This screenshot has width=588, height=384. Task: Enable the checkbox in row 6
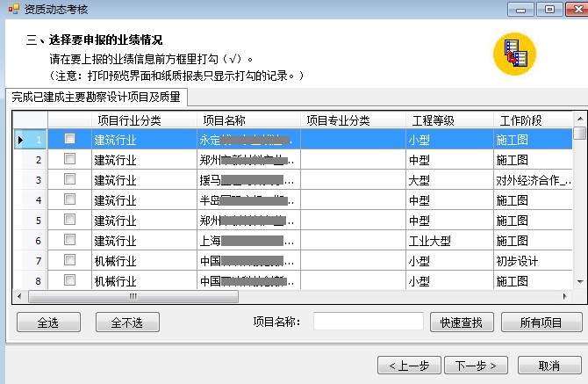[x=70, y=240]
